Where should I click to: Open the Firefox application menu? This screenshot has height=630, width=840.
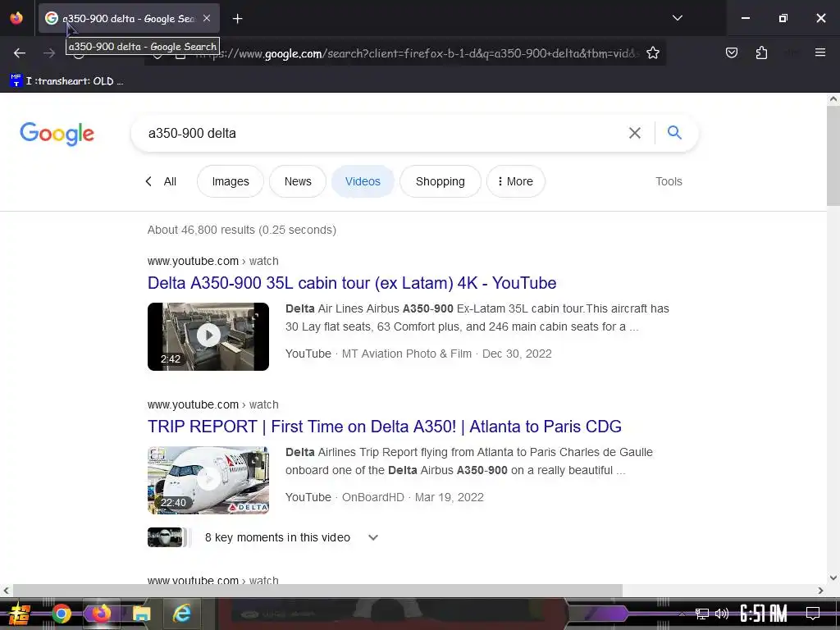click(x=819, y=52)
